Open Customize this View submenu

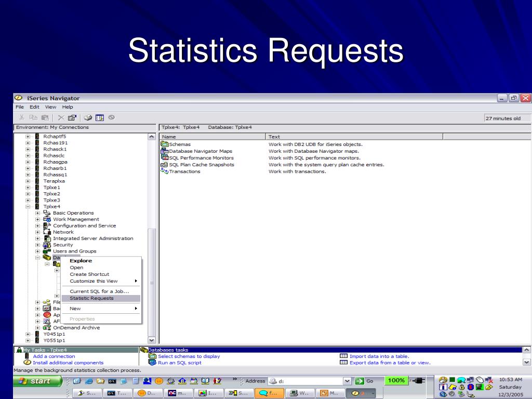pyautogui.click(x=100, y=281)
